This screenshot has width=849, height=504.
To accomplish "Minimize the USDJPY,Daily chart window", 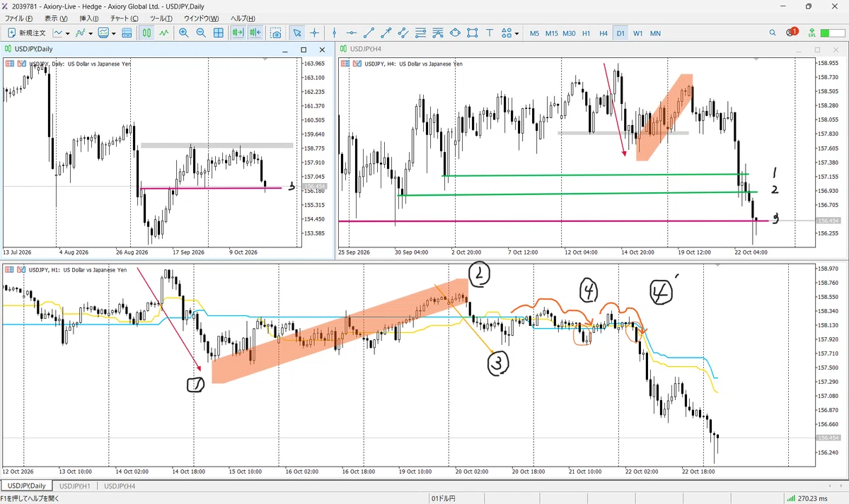I will coord(285,49).
